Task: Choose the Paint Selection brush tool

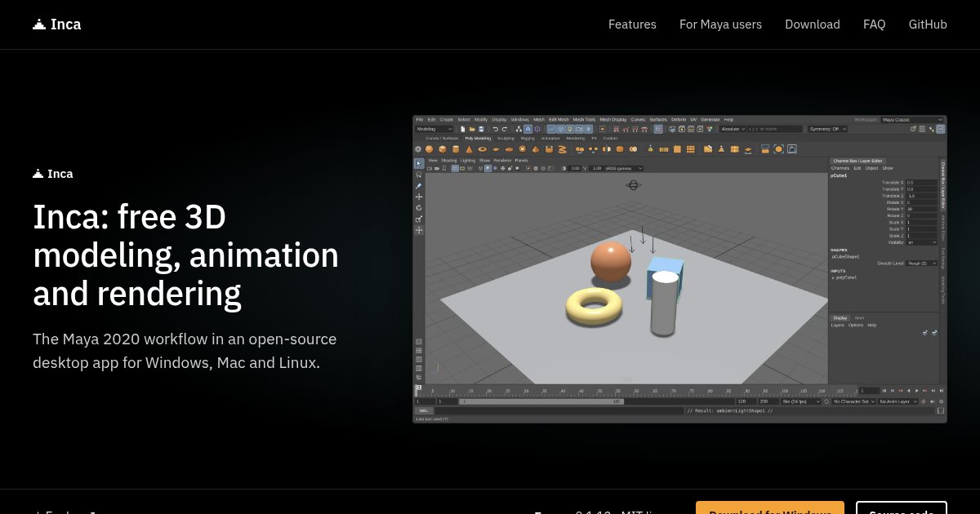Action: click(419, 186)
